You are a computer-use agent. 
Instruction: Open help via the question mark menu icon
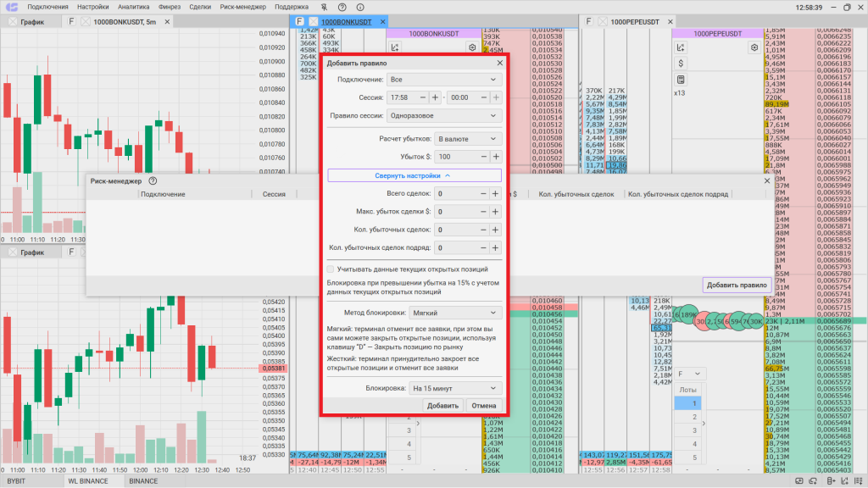pos(342,7)
